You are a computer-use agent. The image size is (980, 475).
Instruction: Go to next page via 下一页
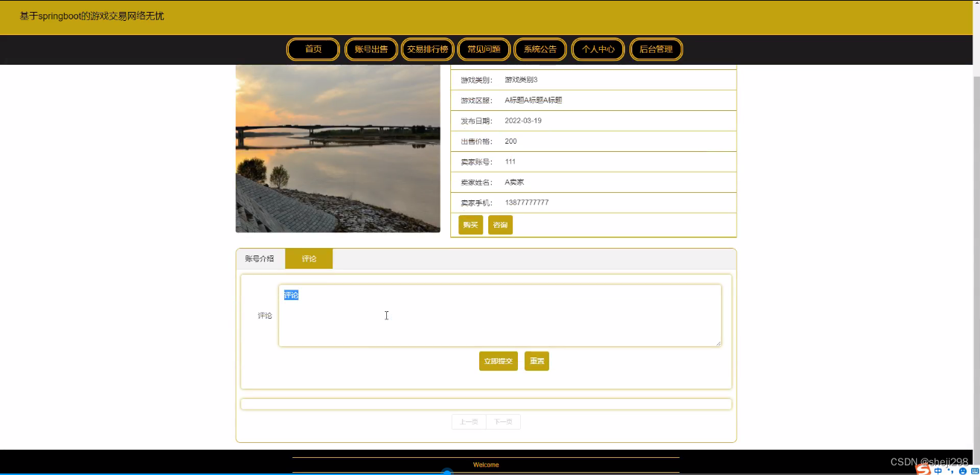pyautogui.click(x=504, y=421)
